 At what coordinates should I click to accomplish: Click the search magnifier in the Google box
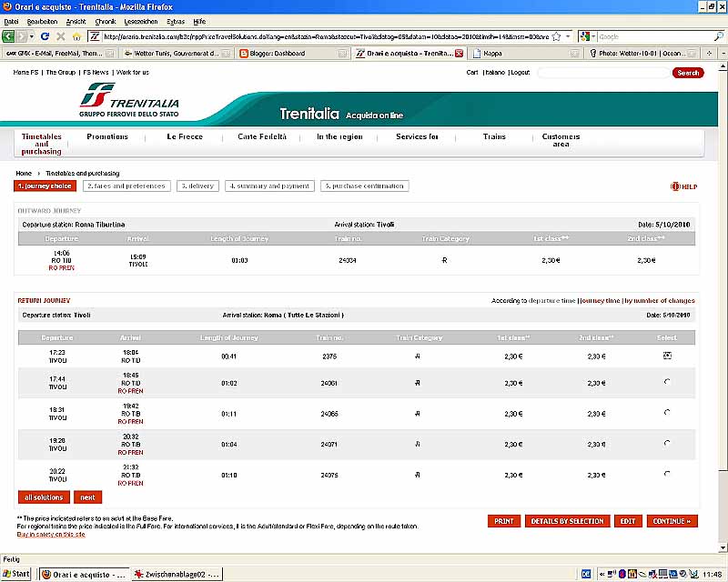click(718, 36)
